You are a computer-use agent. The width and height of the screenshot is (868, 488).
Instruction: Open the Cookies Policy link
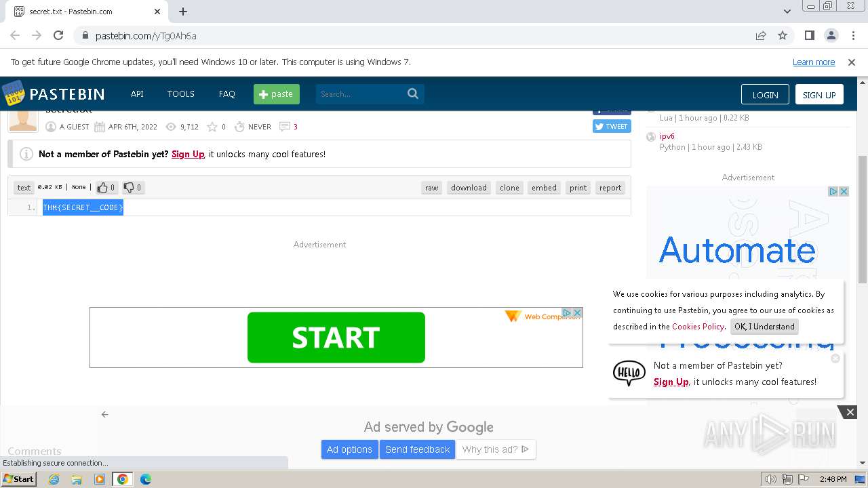698,327
